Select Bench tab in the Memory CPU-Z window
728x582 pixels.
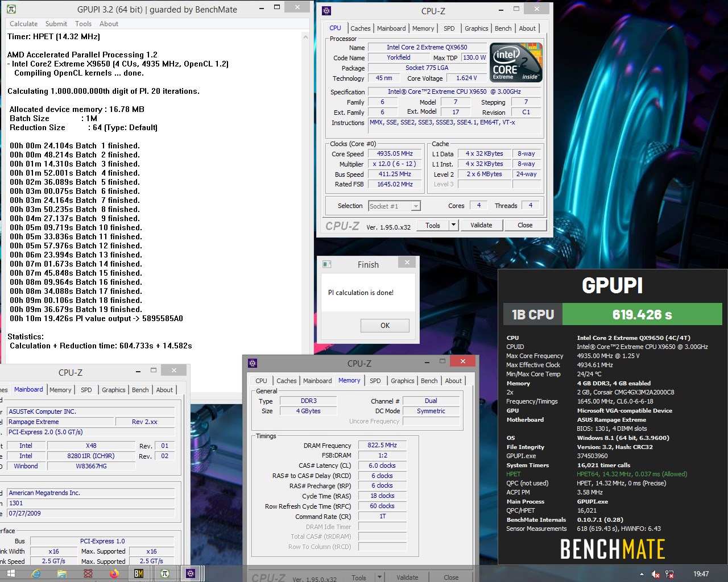pos(429,381)
